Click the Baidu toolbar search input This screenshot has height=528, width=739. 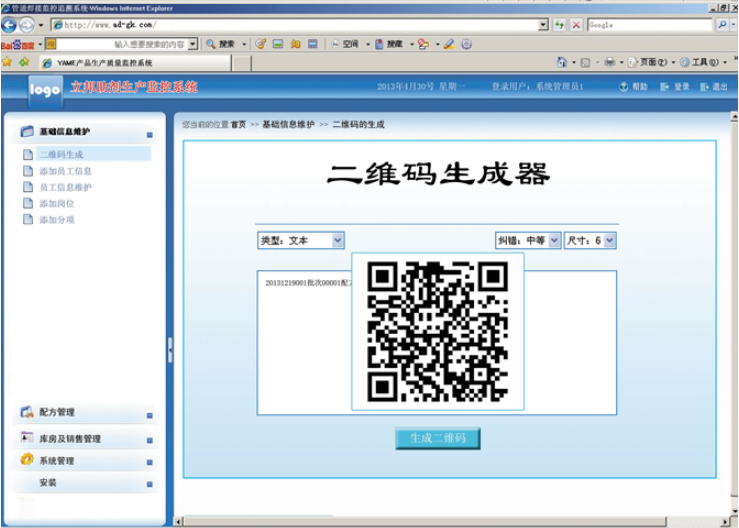(x=122, y=44)
